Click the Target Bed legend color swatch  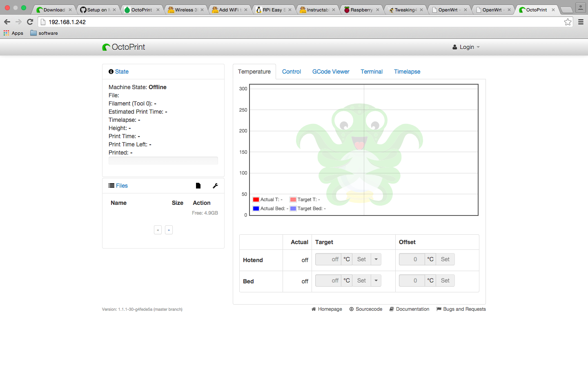point(293,209)
